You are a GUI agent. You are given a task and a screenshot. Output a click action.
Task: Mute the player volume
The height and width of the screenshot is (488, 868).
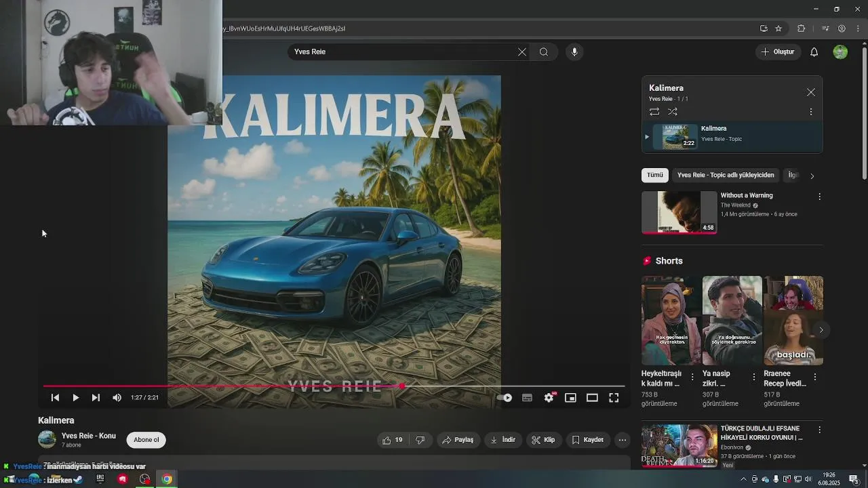point(117,398)
